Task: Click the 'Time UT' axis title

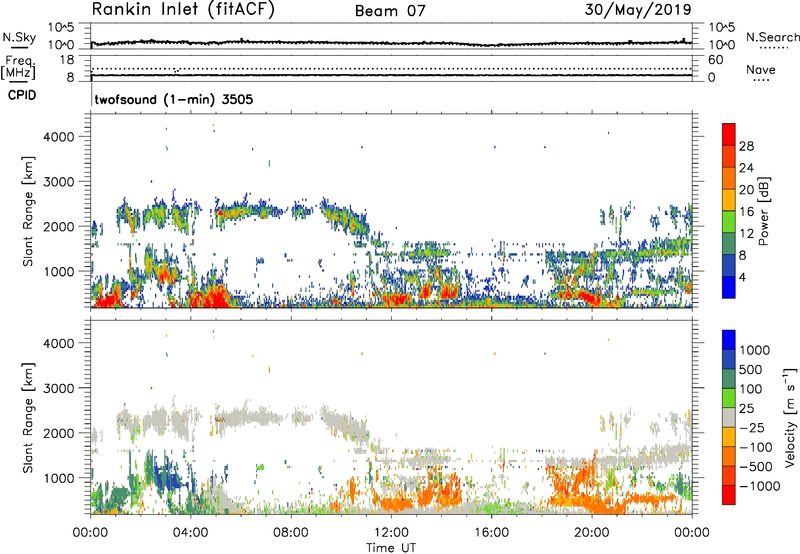Action: point(391,547)
